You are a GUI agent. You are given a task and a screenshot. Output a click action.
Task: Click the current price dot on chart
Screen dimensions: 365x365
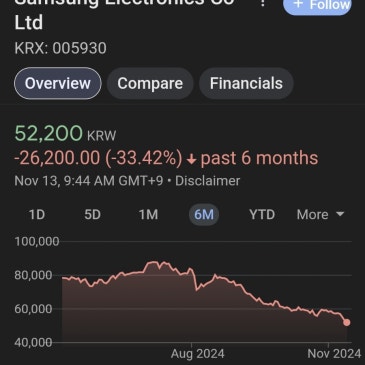(347, 322)
